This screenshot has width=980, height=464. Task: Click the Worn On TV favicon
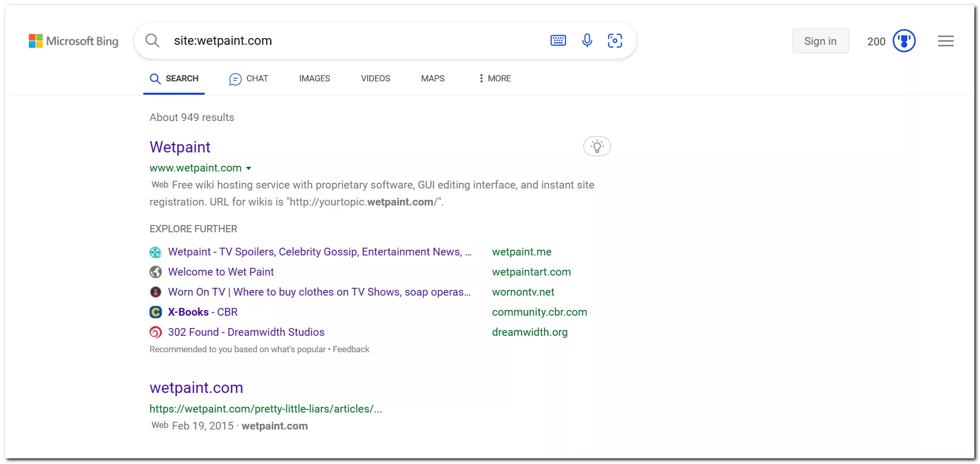coord(155,292)
